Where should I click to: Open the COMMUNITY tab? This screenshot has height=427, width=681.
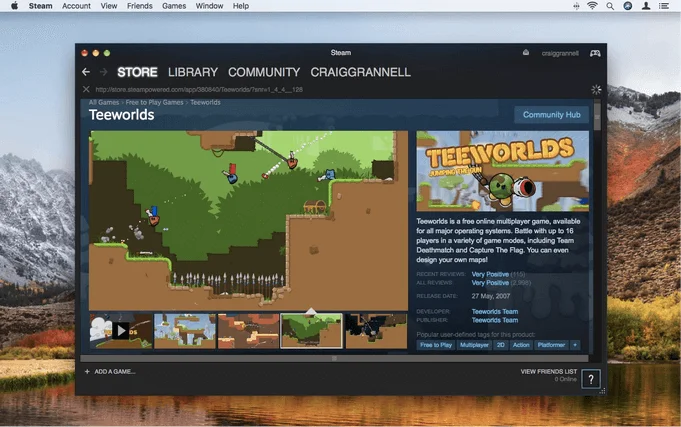click(x=264, y=72)
